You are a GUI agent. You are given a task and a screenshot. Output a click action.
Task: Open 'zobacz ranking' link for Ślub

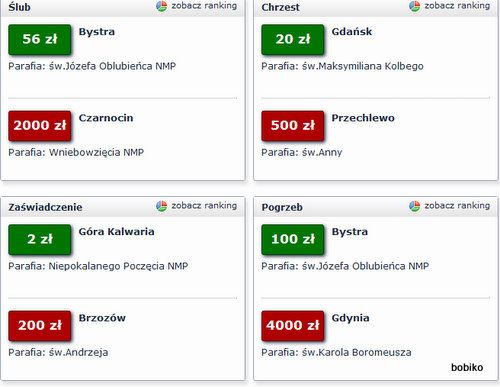click(204, 6)
